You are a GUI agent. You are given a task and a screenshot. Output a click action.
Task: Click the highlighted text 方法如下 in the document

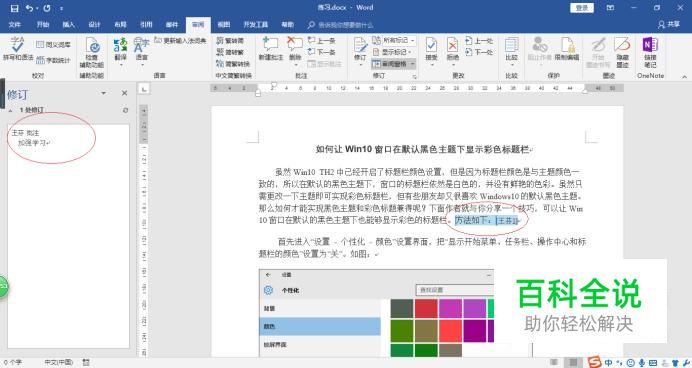pos(474,220)
